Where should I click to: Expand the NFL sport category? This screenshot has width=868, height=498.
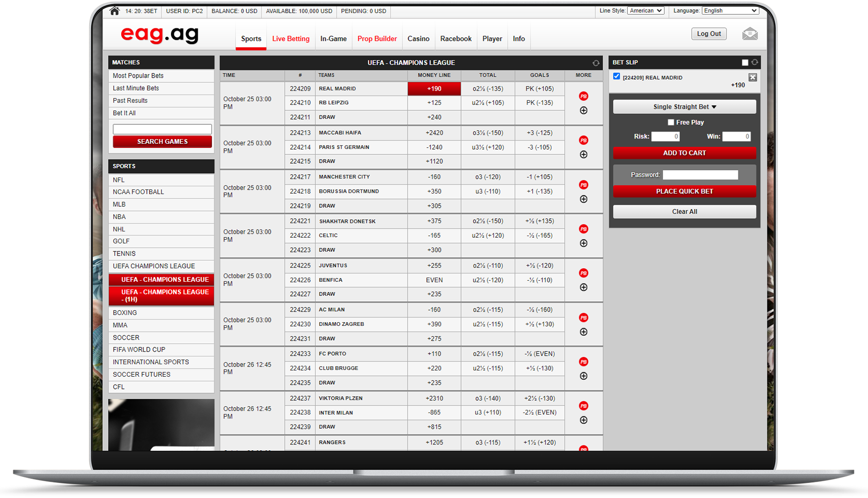[161, 180]
